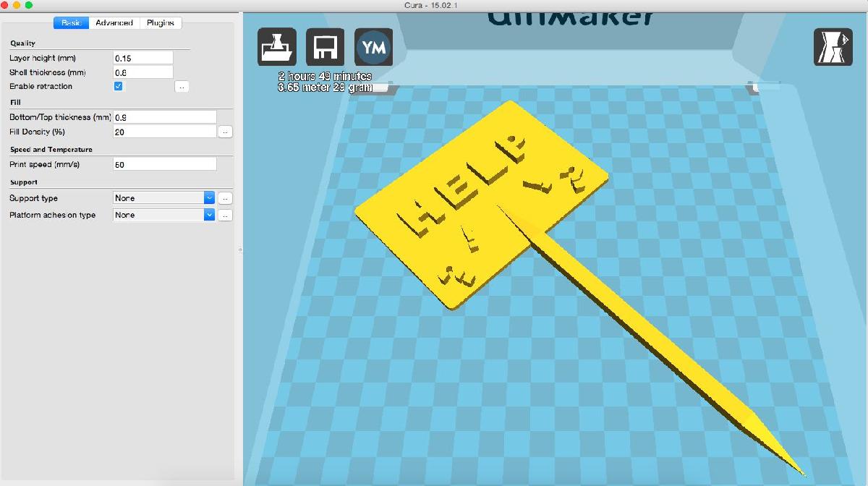
Task: Click the Fill Density input field
Action: coord(165,132)
